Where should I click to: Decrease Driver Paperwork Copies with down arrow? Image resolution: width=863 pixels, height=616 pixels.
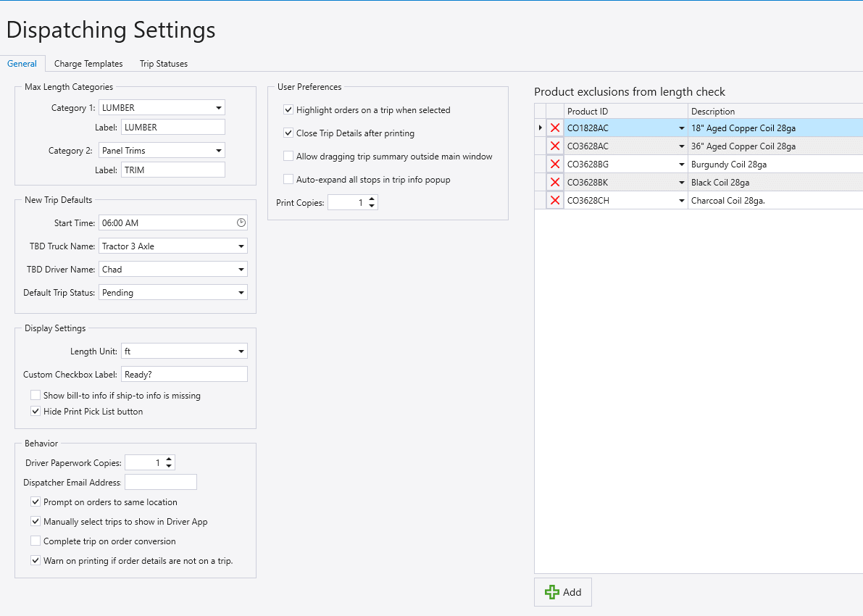pyautogui.click(x=169, y=466)
